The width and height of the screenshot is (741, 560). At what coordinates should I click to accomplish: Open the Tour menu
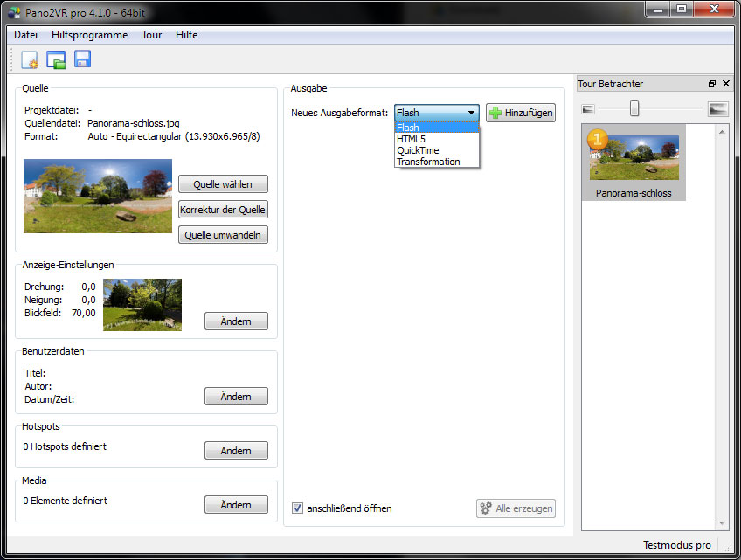coord(152,35)
